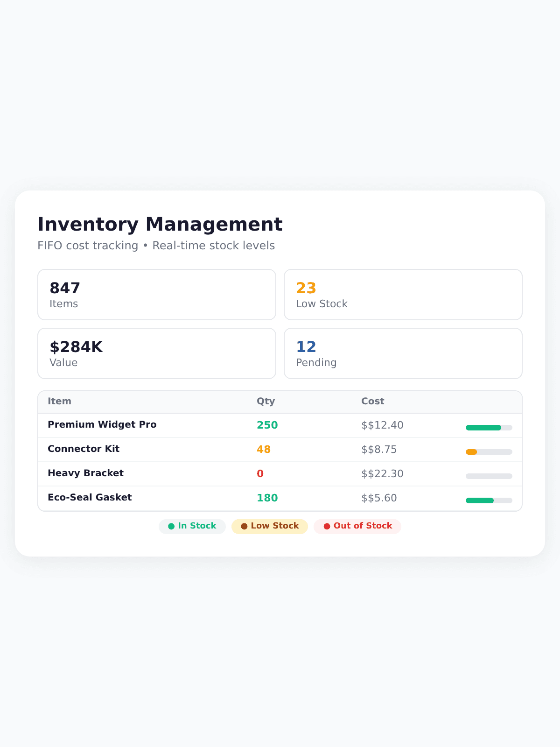The height and width of the screenshot is (747, 560).
Task: Select the Eco-Seal Gasket item name
Action: click(x=90, y=497)
